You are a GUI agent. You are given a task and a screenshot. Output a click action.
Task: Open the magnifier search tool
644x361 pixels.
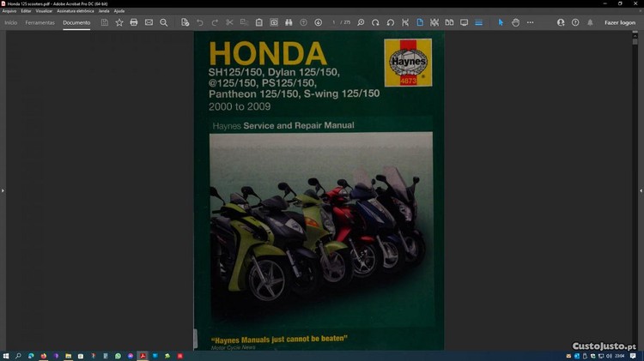pyautogui.click(x=164, y=22)
